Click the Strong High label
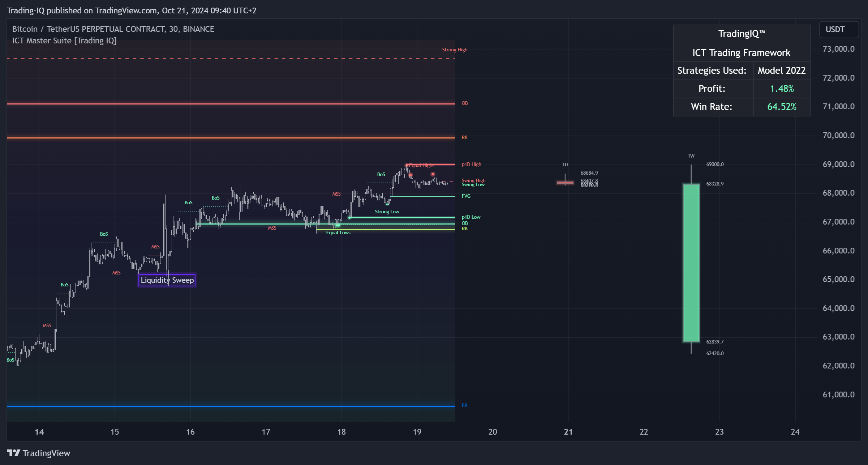The height and width of the screenshot is (465, 868). pos(455,50)
